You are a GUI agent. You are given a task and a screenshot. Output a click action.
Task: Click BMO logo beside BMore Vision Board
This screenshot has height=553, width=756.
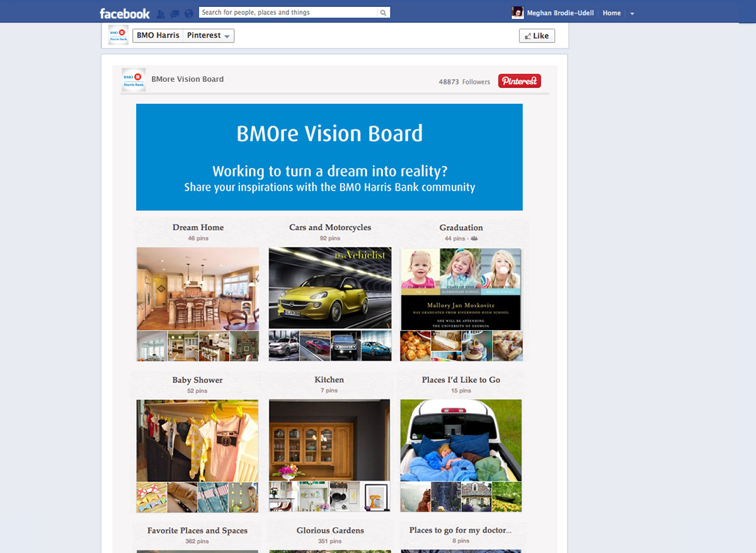coord(134,79)
